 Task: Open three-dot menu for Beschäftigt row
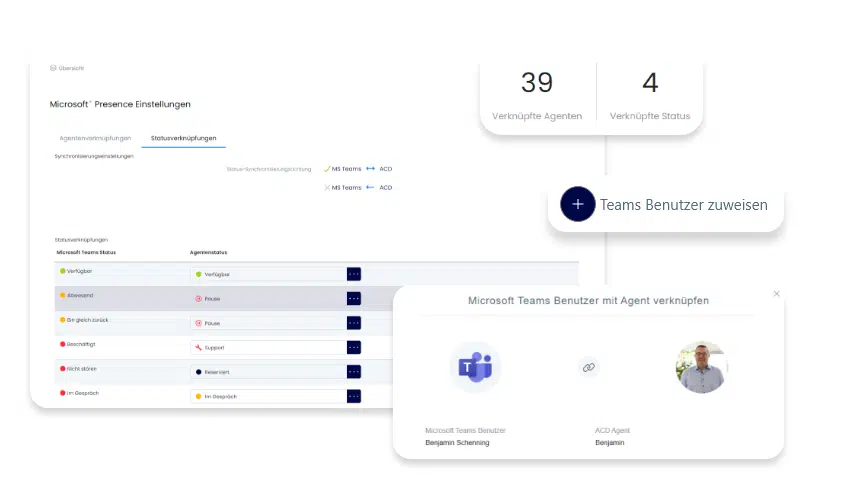point(353,347)
